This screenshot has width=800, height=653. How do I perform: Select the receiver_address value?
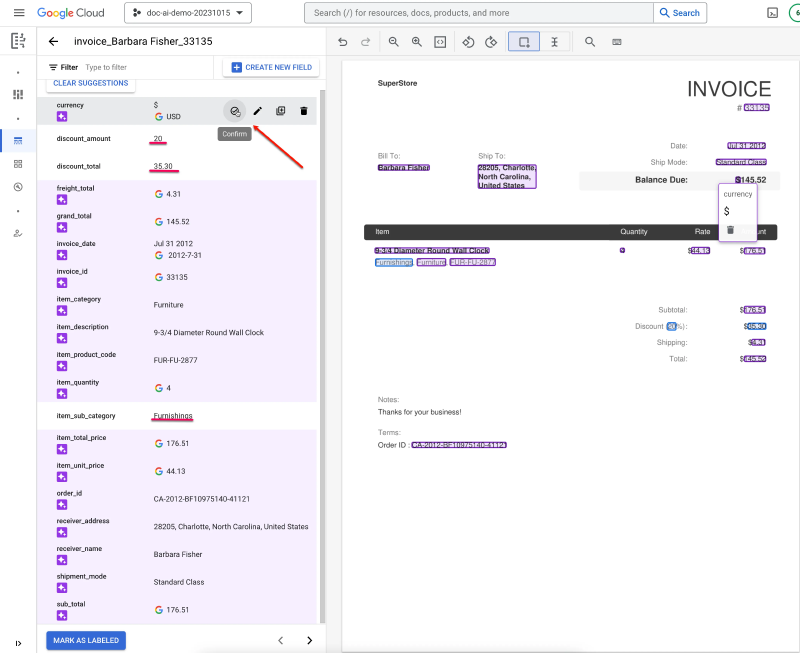point(231,526)
